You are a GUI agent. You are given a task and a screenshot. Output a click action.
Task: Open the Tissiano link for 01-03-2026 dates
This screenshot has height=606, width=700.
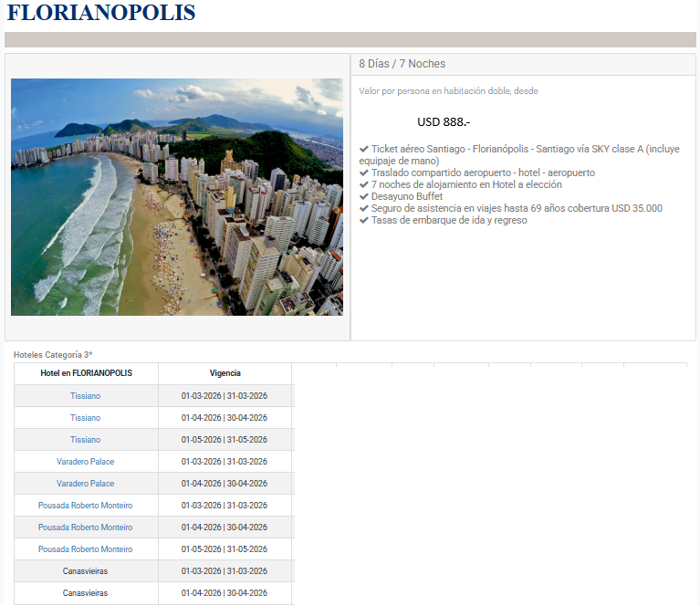(x=86, y=396)
